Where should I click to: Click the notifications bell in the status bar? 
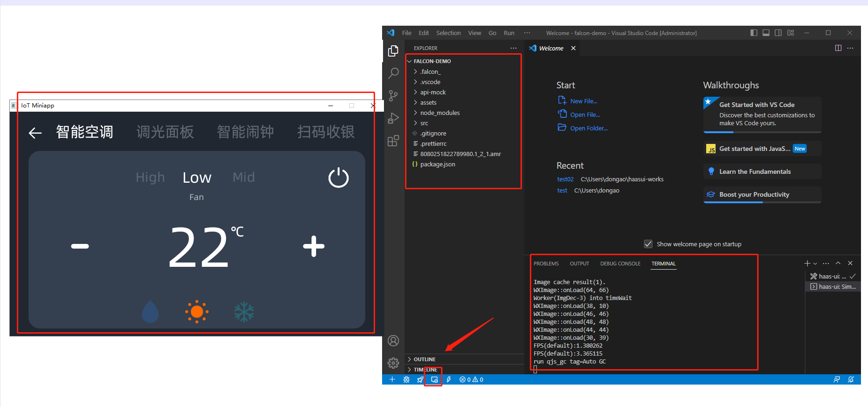tap(851, 379)
